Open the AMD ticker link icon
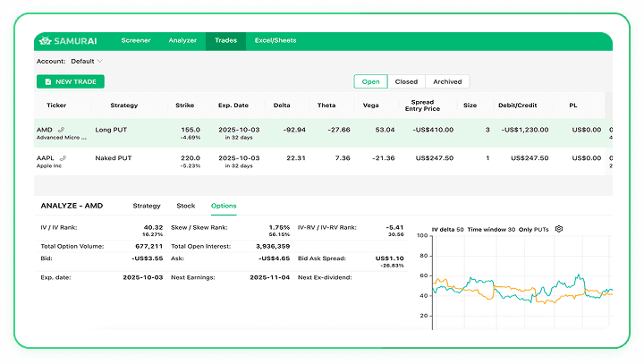The image size is (644, 364). pos(61,130)
